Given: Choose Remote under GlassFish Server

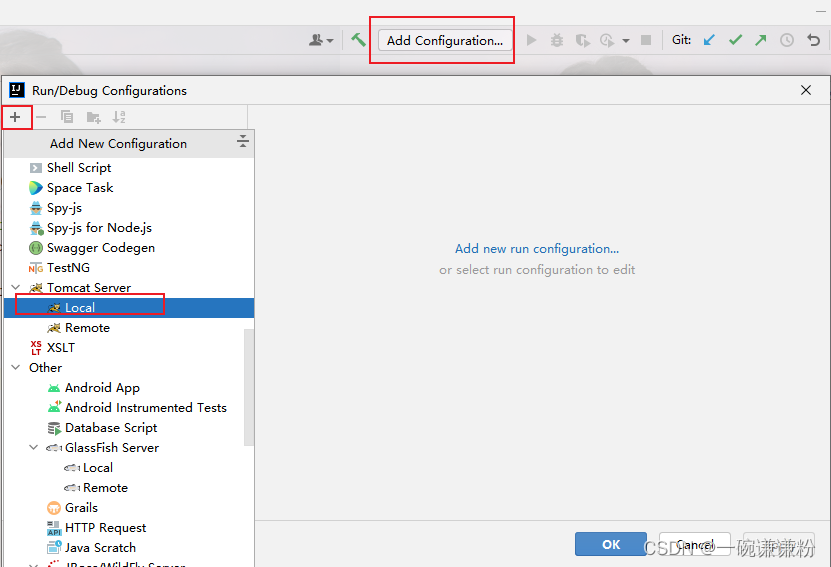Looking at the screenshot, I should [129, 488].
